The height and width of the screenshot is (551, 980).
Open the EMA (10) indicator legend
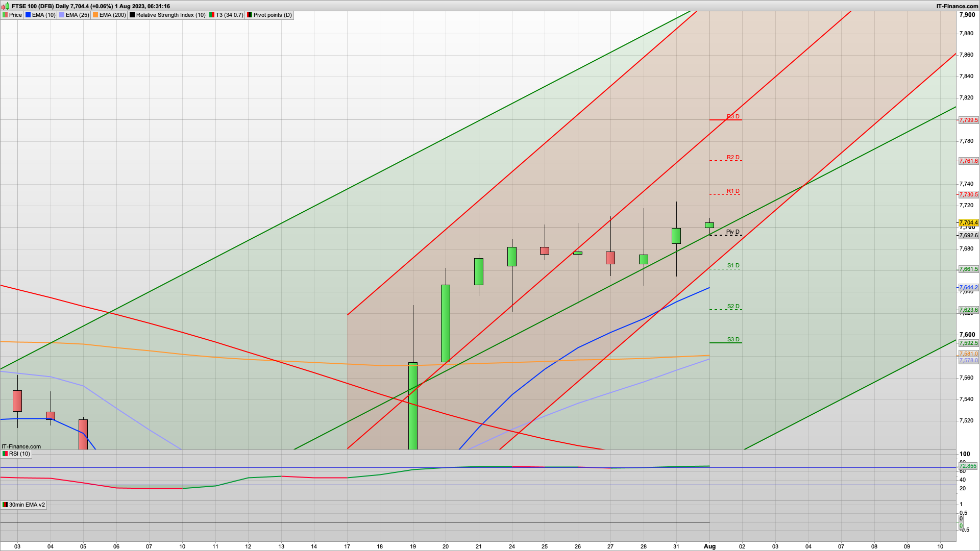click(x=40, y=15)
